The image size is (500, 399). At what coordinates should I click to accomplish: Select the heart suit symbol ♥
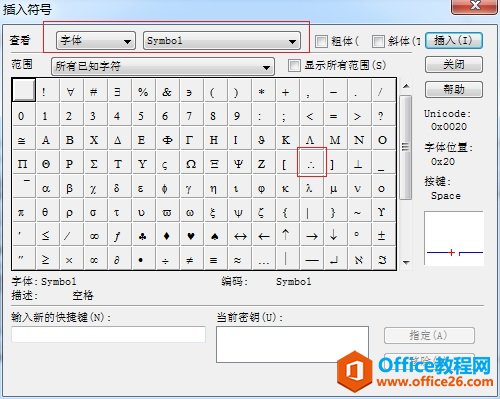tap(190, 236)
